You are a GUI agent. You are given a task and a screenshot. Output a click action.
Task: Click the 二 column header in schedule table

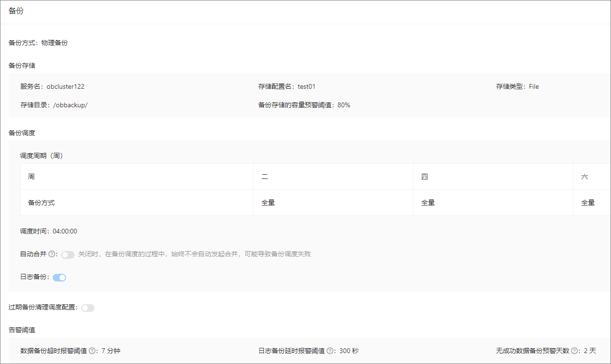coord(265,177)
